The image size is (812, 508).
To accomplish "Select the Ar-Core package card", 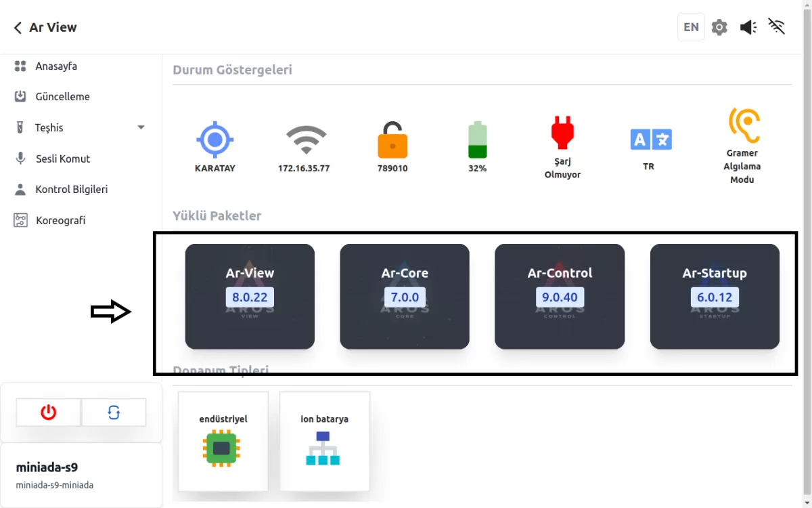I will (x=405, y=297).
